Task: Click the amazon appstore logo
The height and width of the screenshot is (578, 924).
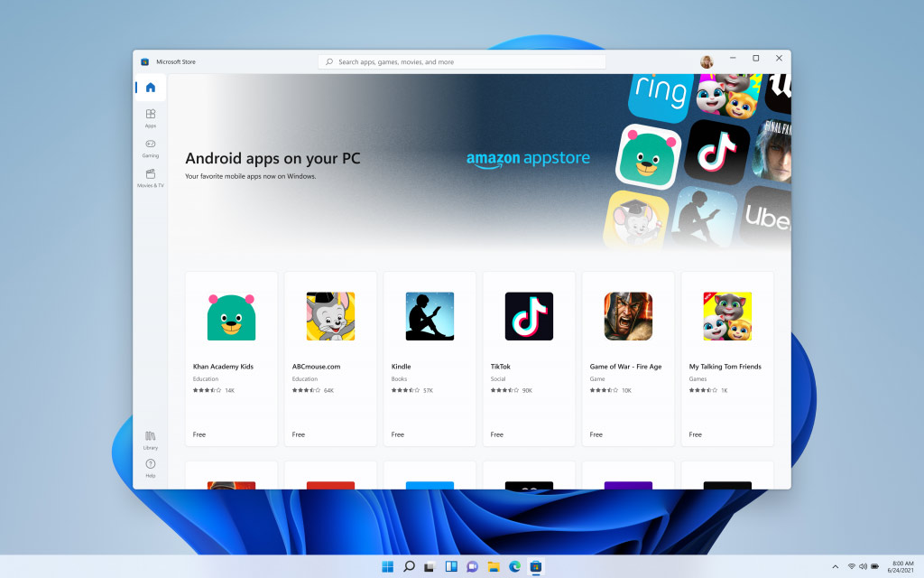Action: coord(528,159)
